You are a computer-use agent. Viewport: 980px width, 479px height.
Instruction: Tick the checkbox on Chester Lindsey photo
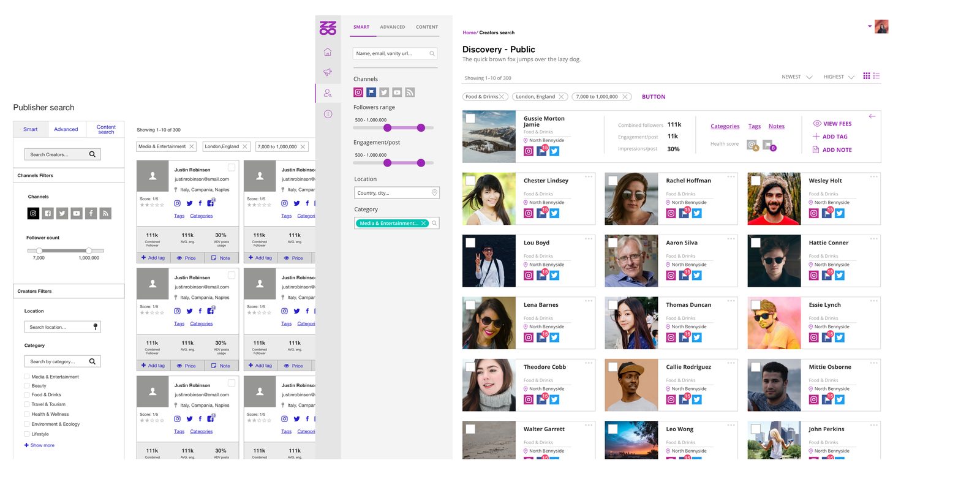tap(470, 181)
